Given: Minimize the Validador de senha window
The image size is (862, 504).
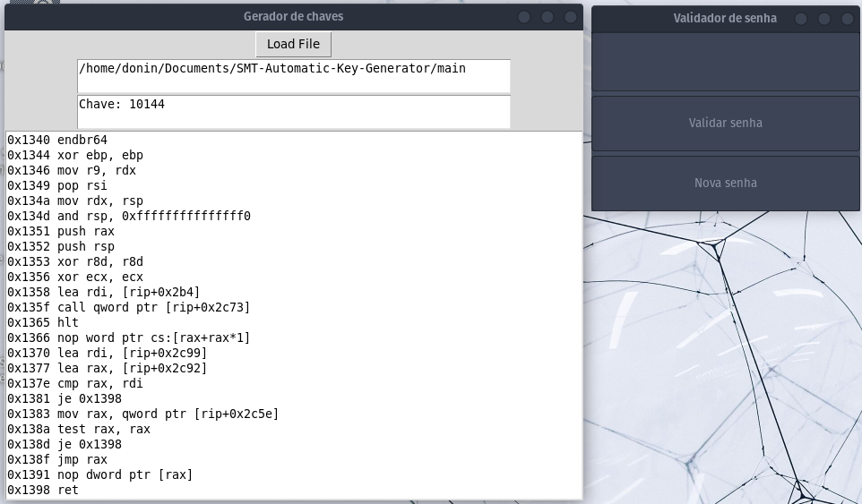Looking at the screenshot, I should pos(801,18).
